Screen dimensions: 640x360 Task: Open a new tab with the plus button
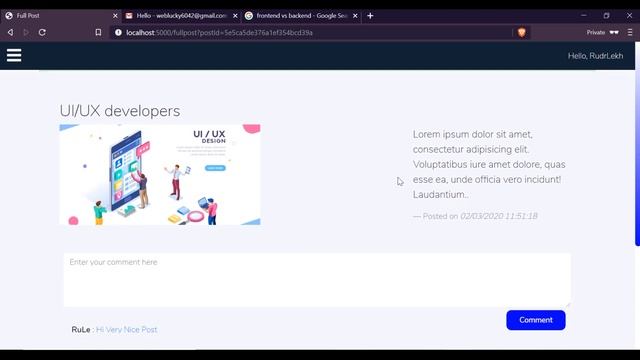click(x=370, y=16)
